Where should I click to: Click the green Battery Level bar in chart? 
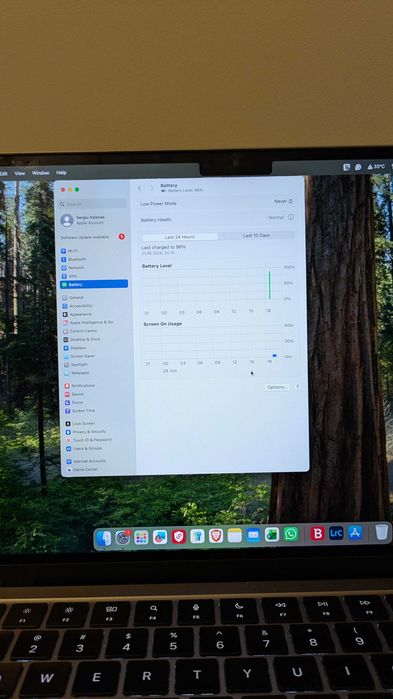point(270,284)
